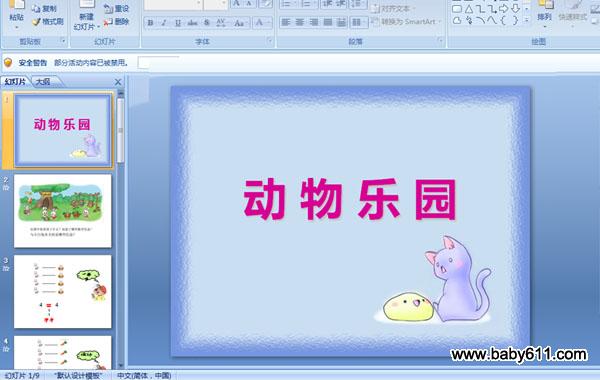
Task: Select the triangle shape in shapes gallery
Action: coord(469,8)
